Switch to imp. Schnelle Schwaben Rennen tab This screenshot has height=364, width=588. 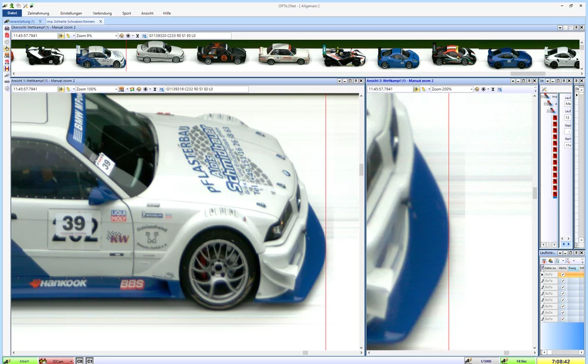pyautogui.click(x=71, y=22)
